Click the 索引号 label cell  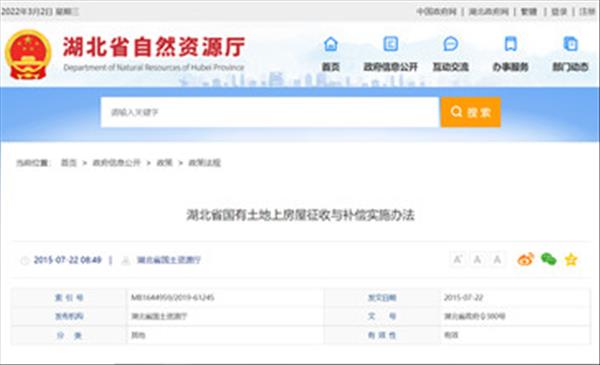(69, 297)
